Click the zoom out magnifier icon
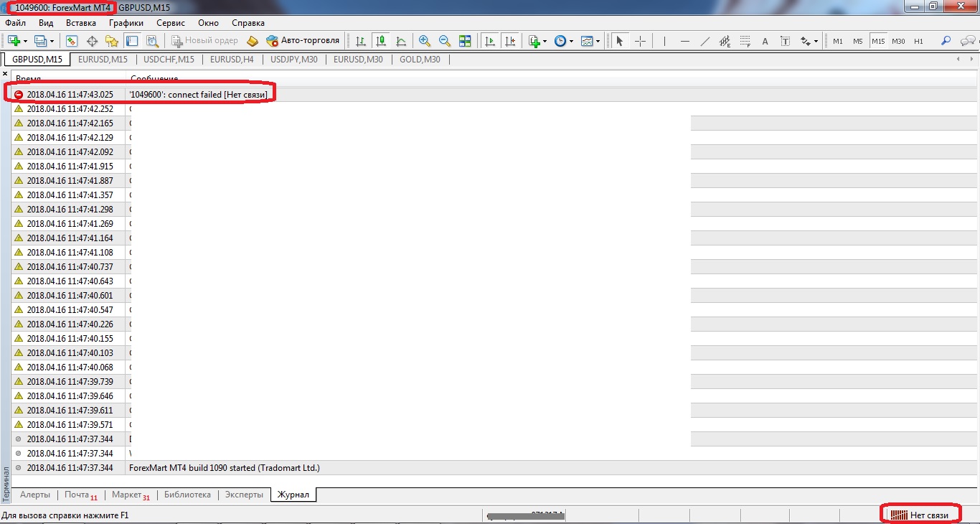980x524 pixels. (x=445, y=41)
